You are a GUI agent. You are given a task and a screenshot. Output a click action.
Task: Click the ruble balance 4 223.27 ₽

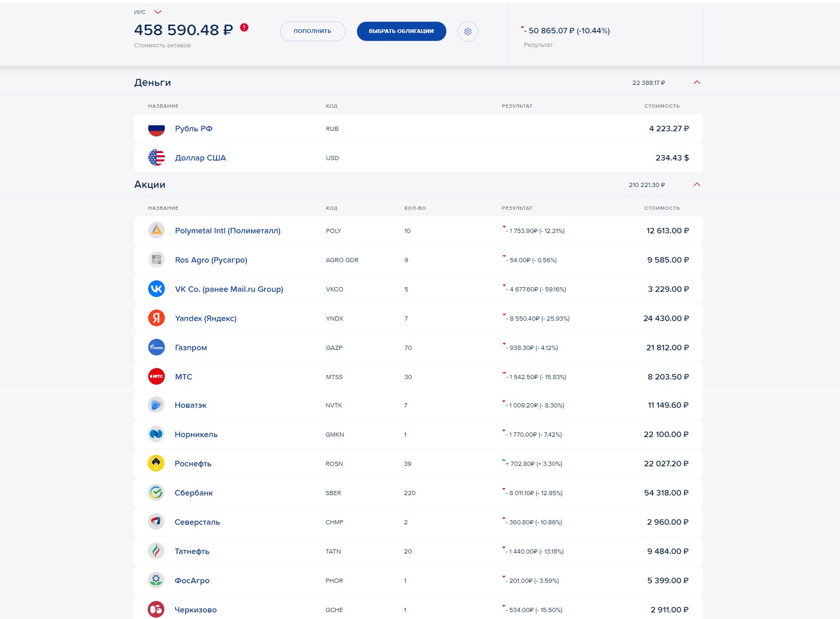point(669,129)
